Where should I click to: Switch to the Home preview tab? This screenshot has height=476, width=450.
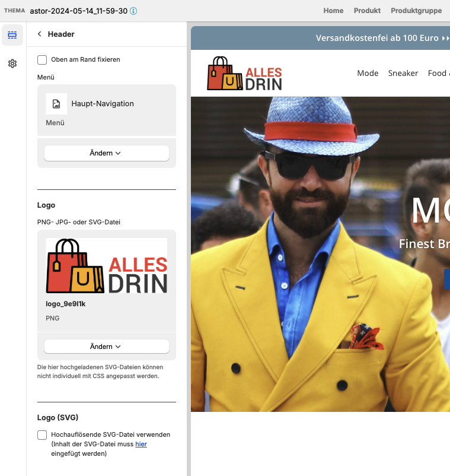(x=333, y=11)
